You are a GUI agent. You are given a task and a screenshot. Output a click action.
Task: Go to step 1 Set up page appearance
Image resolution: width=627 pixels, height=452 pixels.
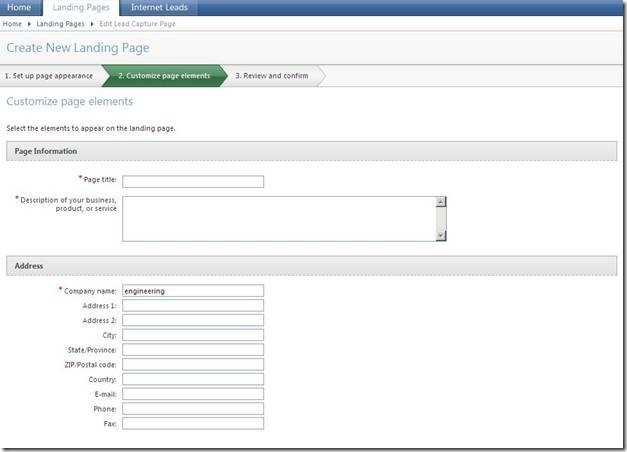[x=49, y=76]
